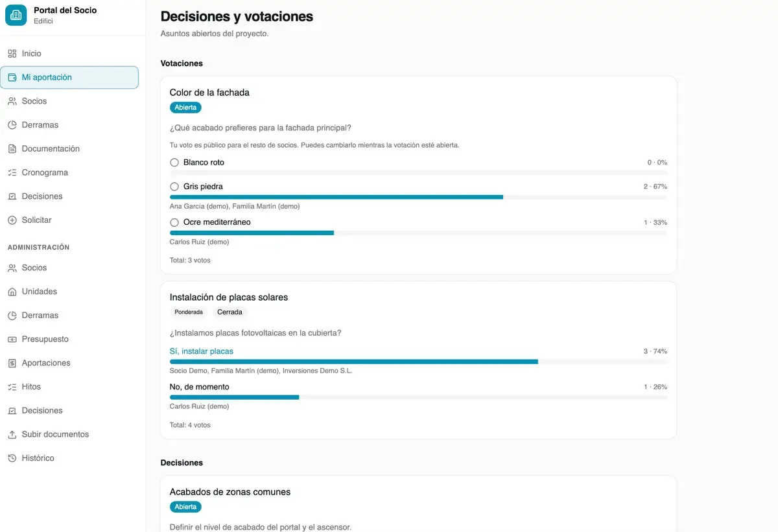Click the Presupuesto banknote icon
Screen dimensions: 778x532
tap(12, 340)
